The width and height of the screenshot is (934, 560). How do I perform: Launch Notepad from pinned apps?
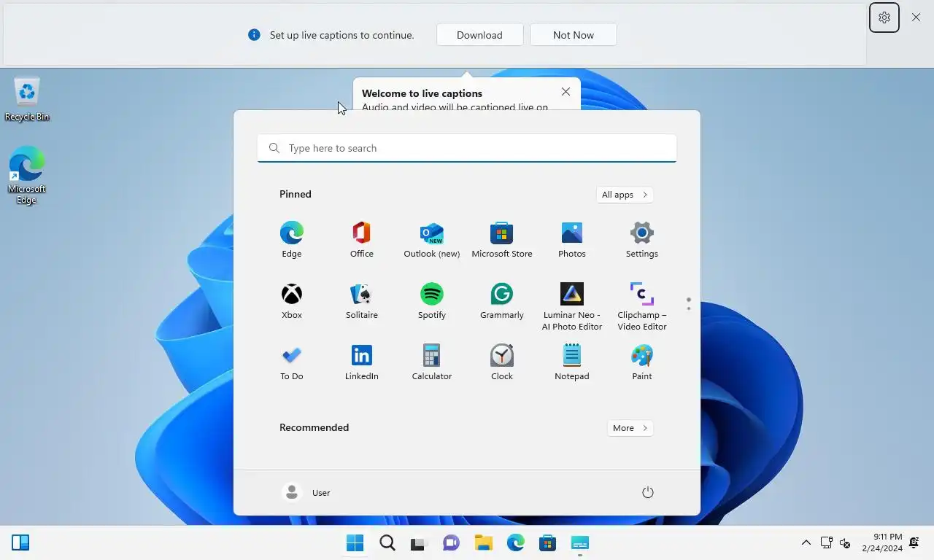571,362
